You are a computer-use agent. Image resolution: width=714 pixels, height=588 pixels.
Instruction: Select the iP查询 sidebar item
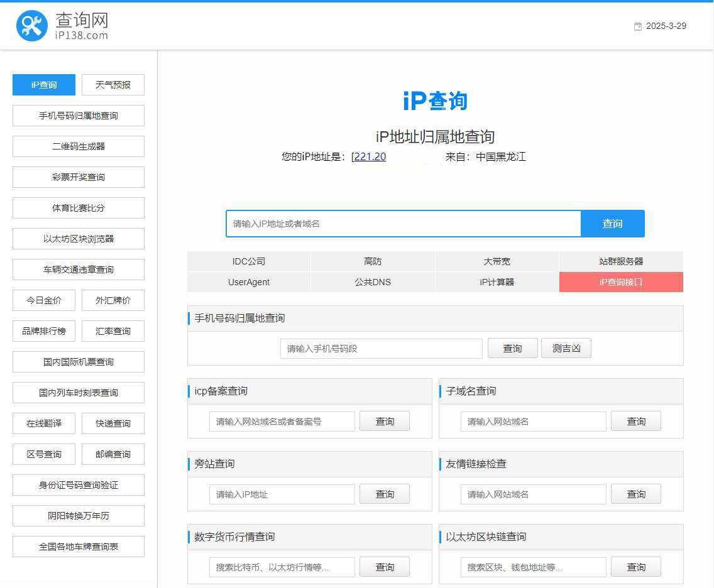[43, 85]
